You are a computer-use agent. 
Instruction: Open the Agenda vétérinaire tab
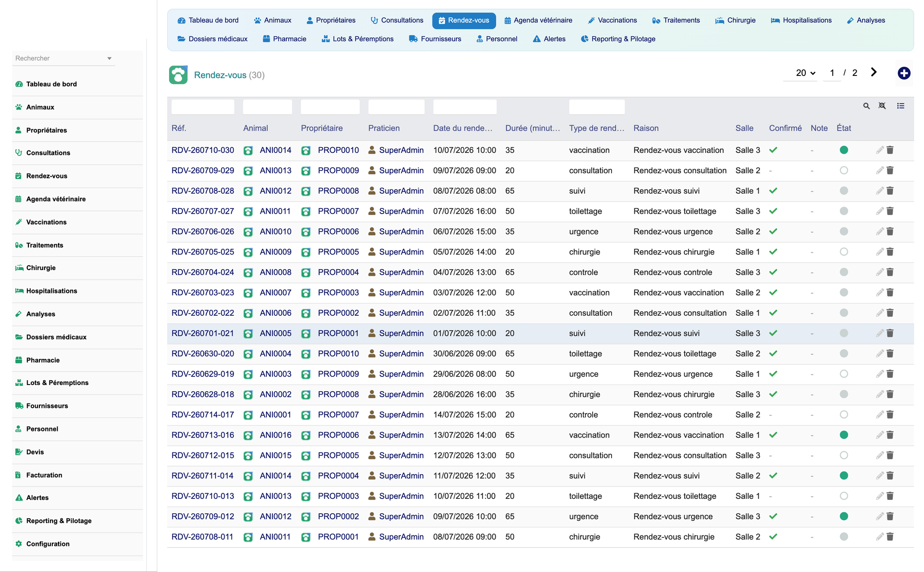pos(538,20)
